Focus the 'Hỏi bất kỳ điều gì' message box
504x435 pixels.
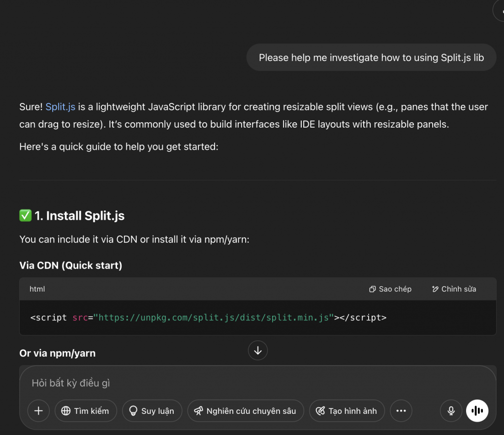coord(258,383)
